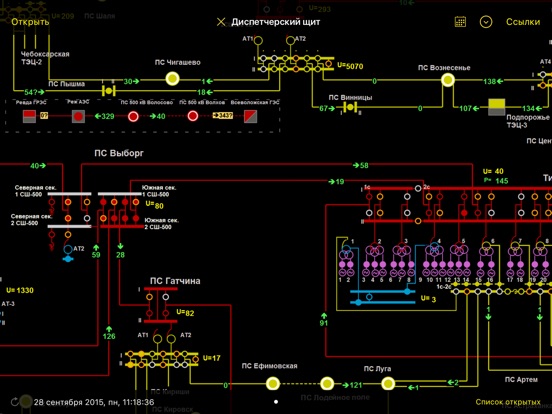Click the U=80 voltage at Выборг
The image size is (552, 414).
tap(155, 205)
